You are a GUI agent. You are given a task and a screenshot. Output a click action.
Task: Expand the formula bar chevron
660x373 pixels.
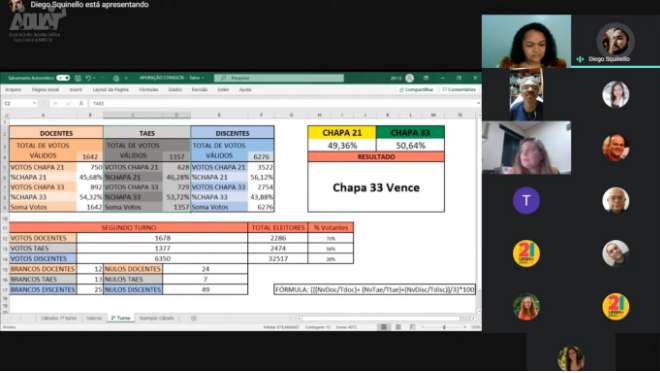tap(478, 103)
